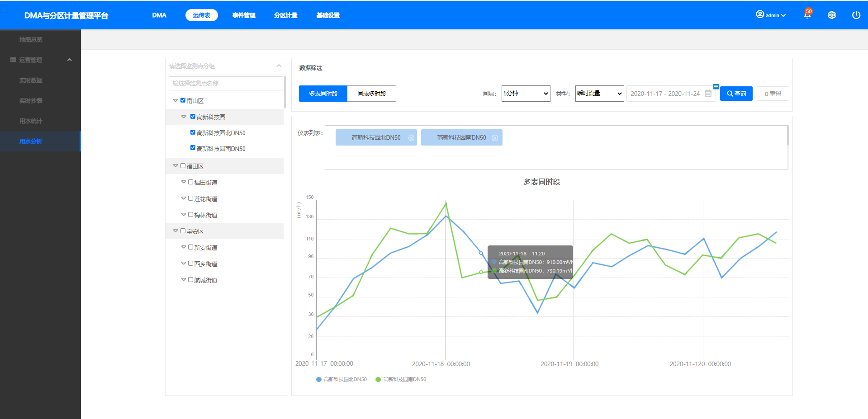Open the admin user account icon

[x=760, y=14]
